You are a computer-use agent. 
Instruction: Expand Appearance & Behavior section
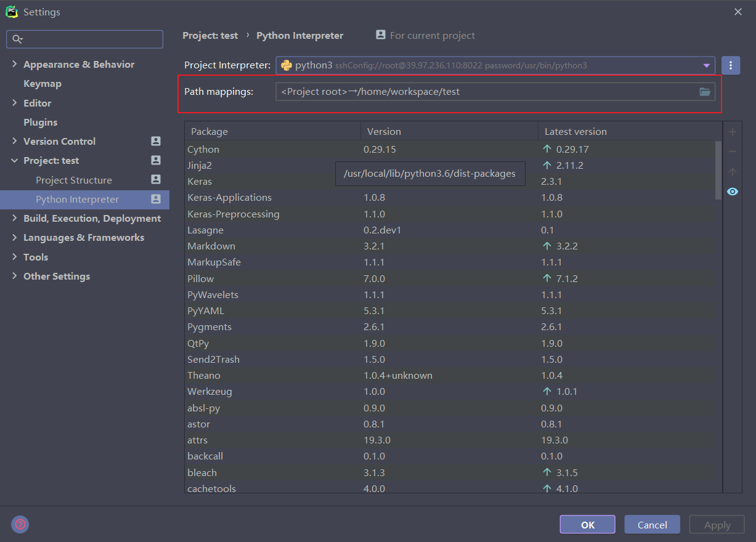pos(15,64)
